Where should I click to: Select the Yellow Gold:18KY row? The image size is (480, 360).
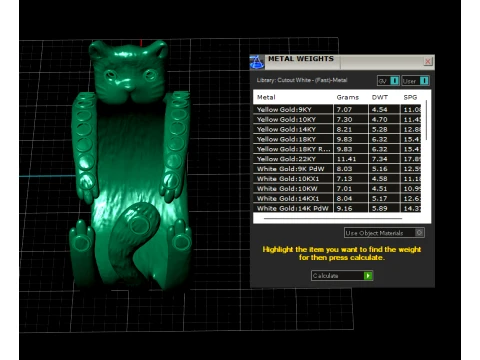(x=337, y=139)
